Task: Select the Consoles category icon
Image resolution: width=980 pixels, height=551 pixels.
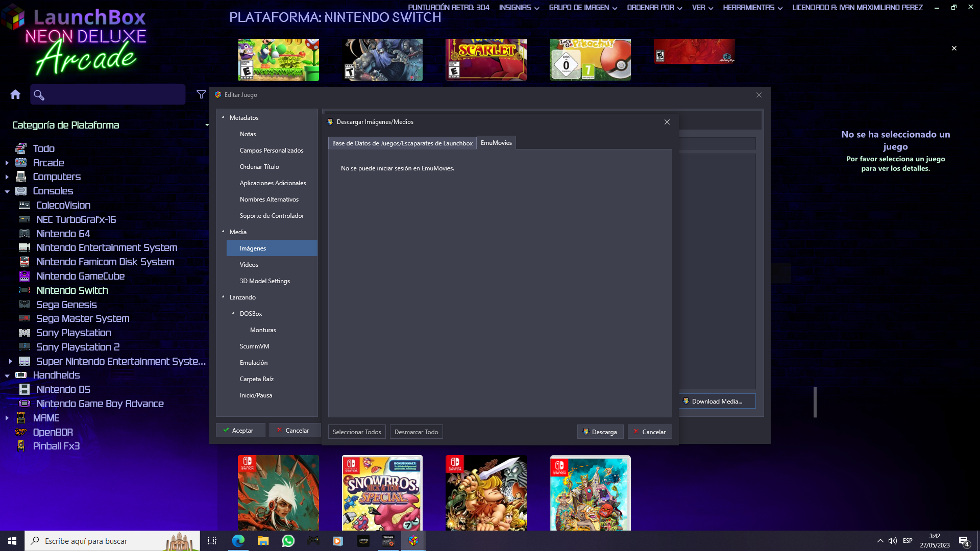Action: coord(21,191)
